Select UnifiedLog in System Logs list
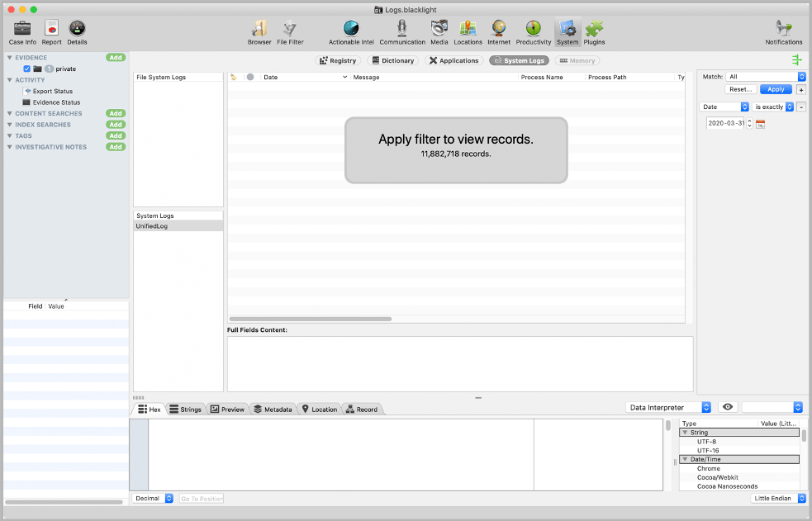The width and height of the screenshot is (812, 521). pos(178,226)
